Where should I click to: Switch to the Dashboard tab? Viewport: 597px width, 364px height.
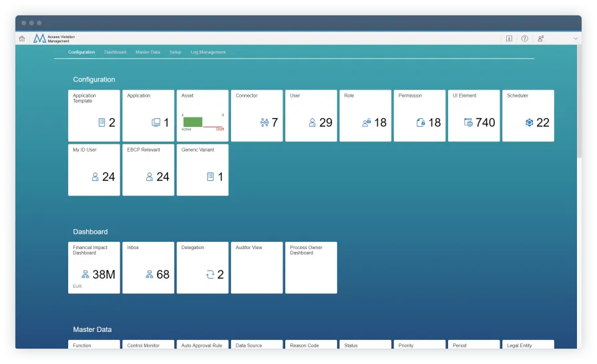click(115, 52)
